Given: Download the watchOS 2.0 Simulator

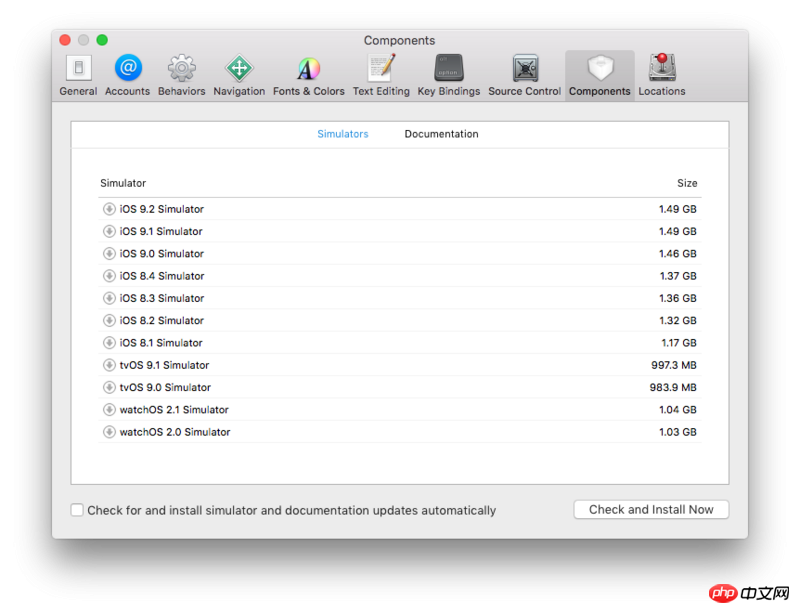Looking at the screenshot, I should click(109, 432).
